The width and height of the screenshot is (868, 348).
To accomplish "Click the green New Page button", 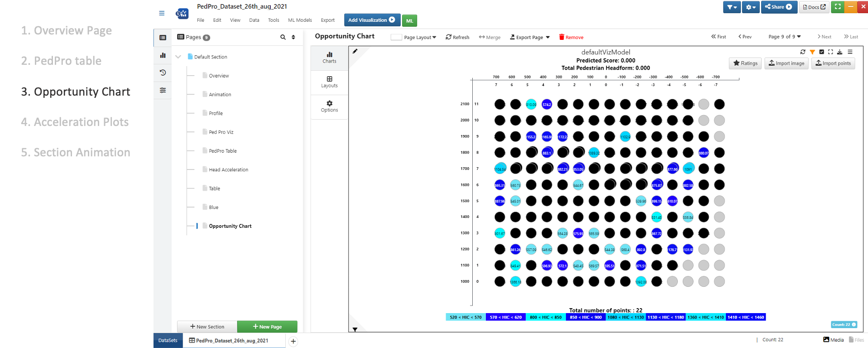I will coord(267,327).
